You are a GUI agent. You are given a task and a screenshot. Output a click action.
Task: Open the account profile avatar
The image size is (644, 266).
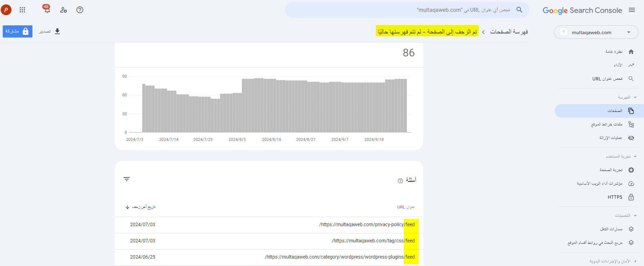(6, 10)
